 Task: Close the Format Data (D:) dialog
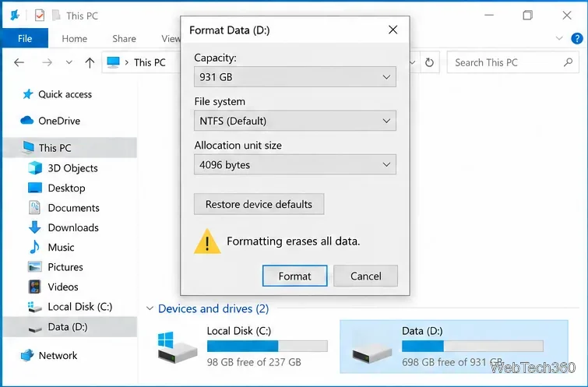(393, 30)
